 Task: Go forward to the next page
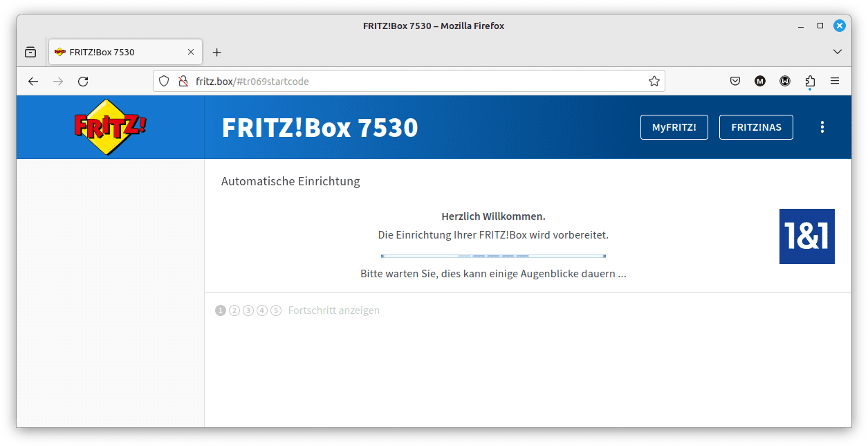click(x=58, y=82)
